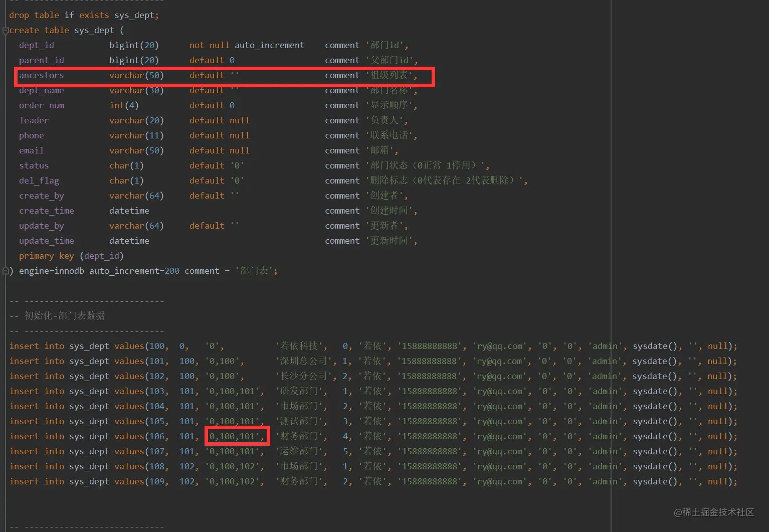The image size is (769, 532).
Task: Click the '删除标志（0代表存在 2代表删除）' comment
Action: 444,181
